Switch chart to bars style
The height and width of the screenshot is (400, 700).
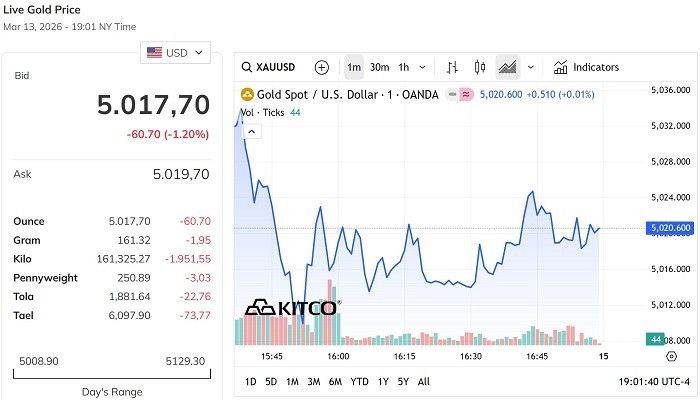(453, 67)
